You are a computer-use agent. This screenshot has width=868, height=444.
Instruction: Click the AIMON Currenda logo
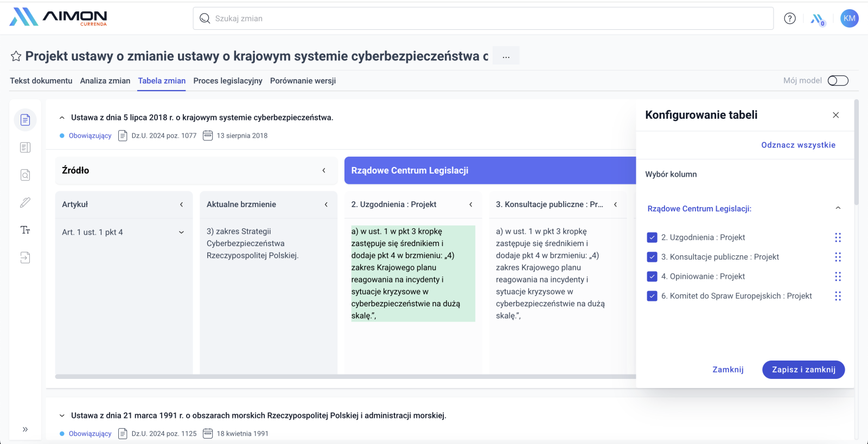point(58,17)
